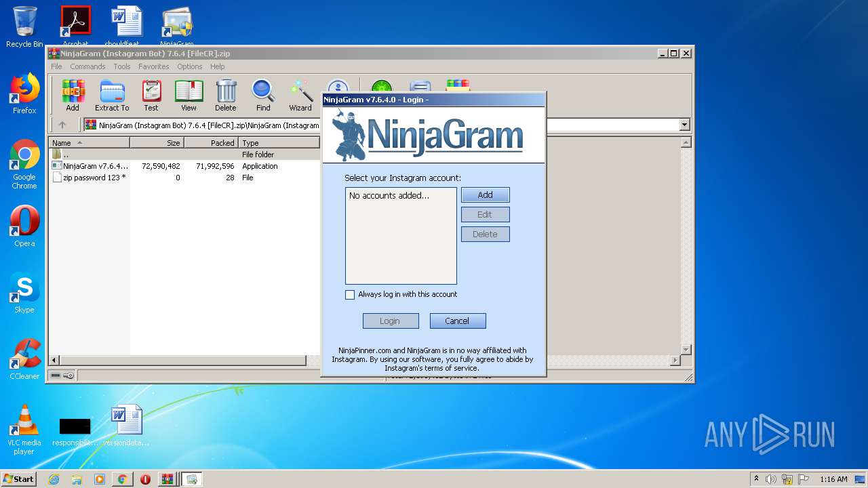The height and width of the screenshot is (488, 868).
Task: Launch Firefox from the desktop
Action: (x=24, y=94)
